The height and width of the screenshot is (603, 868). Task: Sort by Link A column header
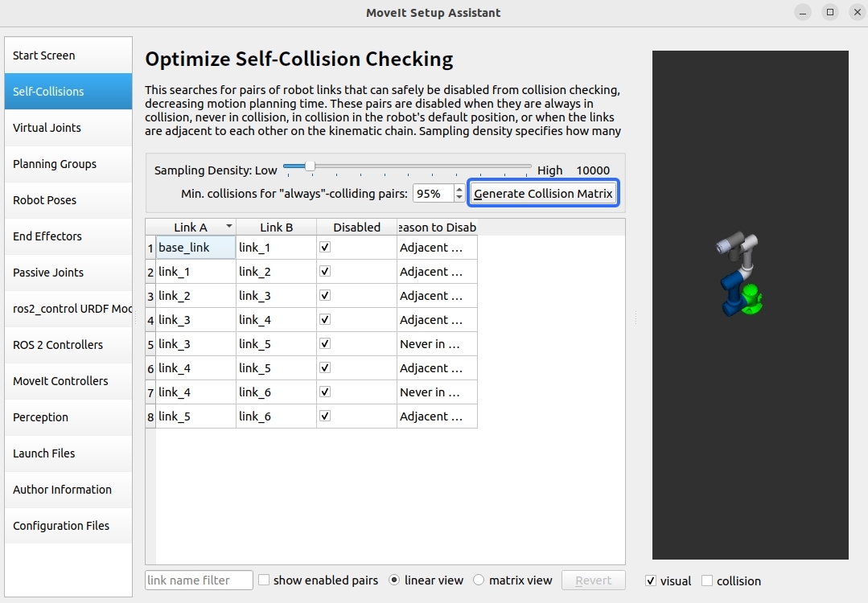coord(196,228)
